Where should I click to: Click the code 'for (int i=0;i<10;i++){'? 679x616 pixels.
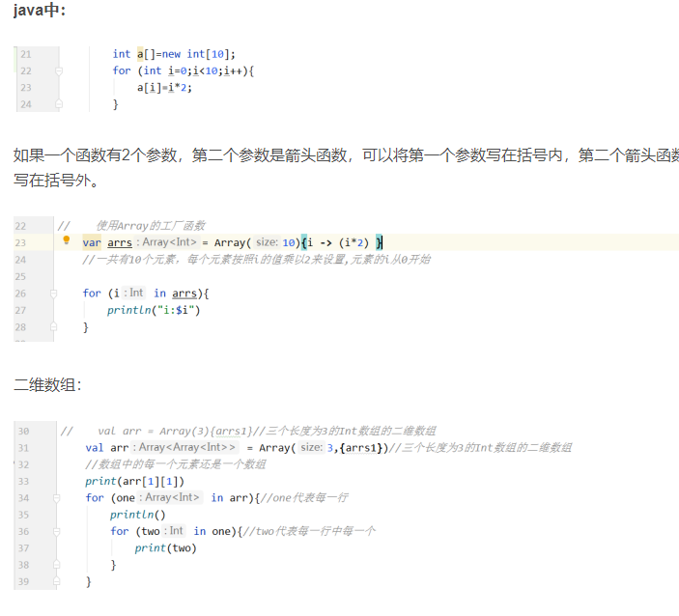184,70
